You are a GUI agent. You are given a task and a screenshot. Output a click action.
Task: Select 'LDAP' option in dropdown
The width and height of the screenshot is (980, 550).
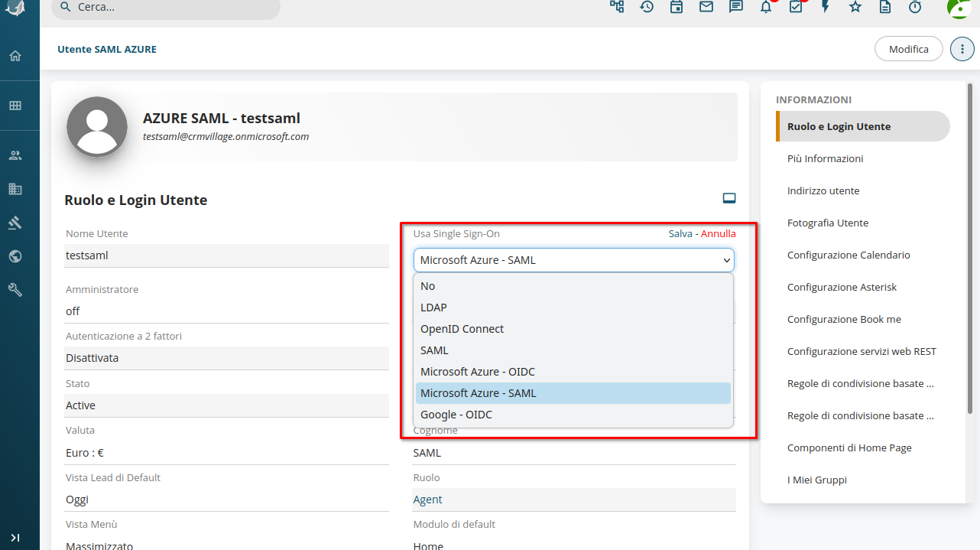click(x=573, y=308)
